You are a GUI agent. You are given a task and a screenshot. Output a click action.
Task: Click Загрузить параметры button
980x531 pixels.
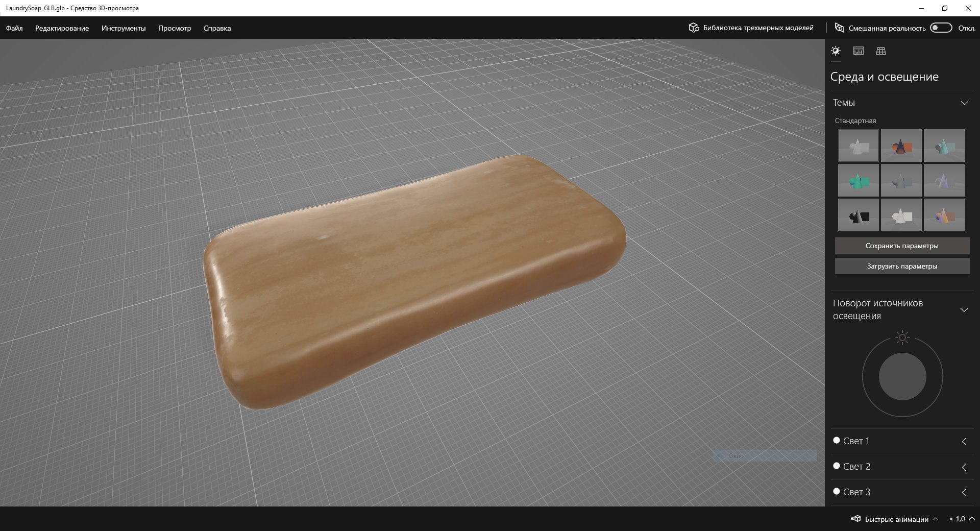902,266
